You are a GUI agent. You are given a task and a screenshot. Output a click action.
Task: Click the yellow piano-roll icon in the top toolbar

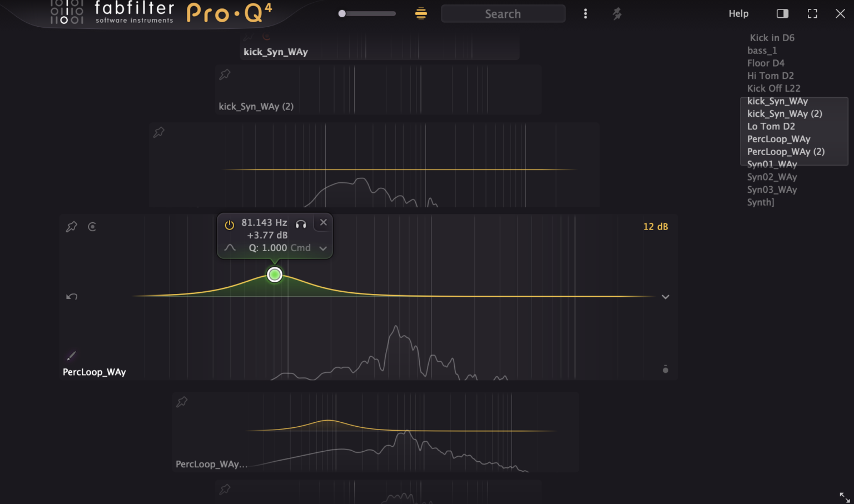coord(421,13)
